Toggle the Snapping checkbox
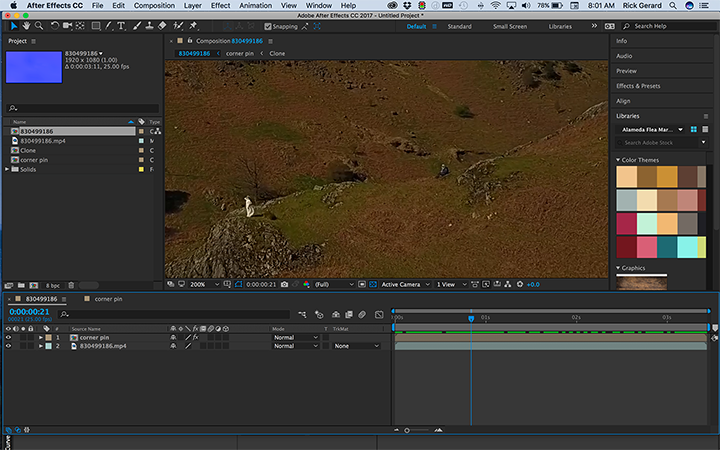The height and width of the screenshot is (450, 720). 266,26
